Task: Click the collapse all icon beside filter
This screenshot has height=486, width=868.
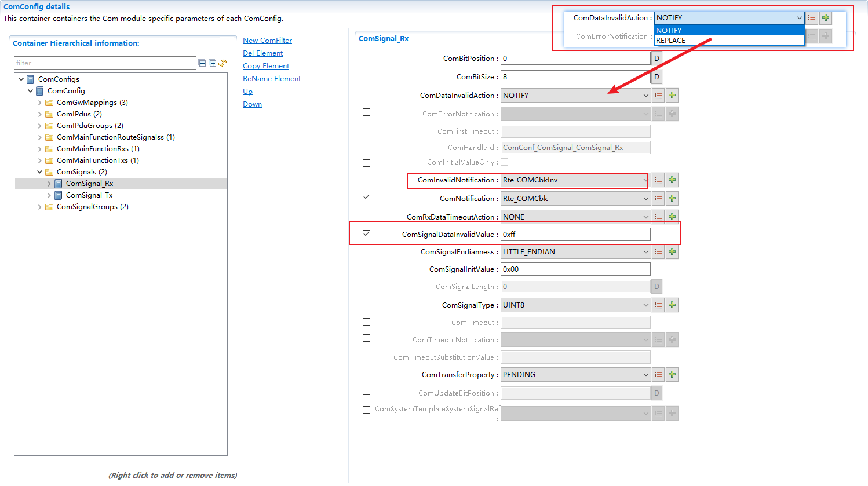Action: coord(202,63)
